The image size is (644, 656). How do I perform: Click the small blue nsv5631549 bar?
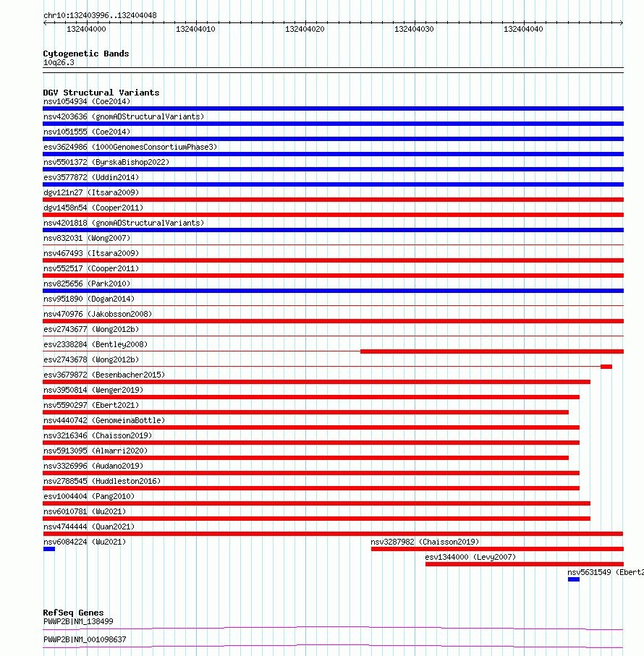(x=574, y=579)
